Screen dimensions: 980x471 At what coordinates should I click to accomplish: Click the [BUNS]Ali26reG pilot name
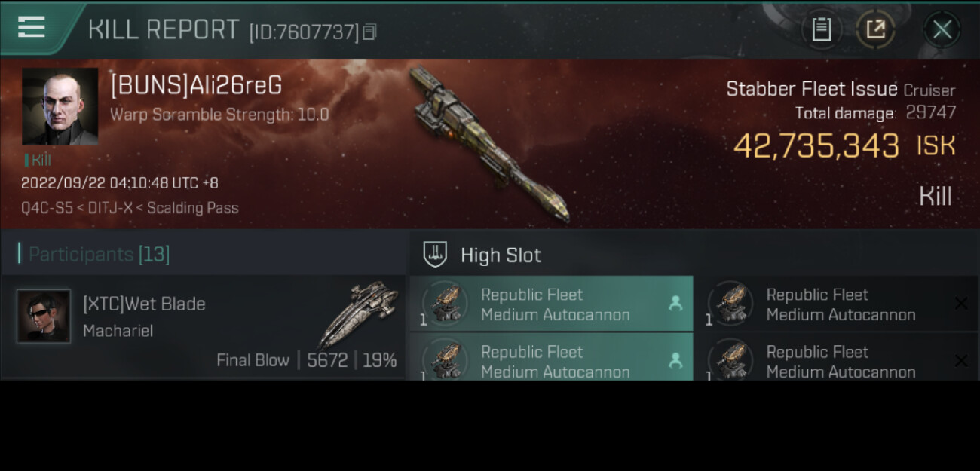[196, 86]
